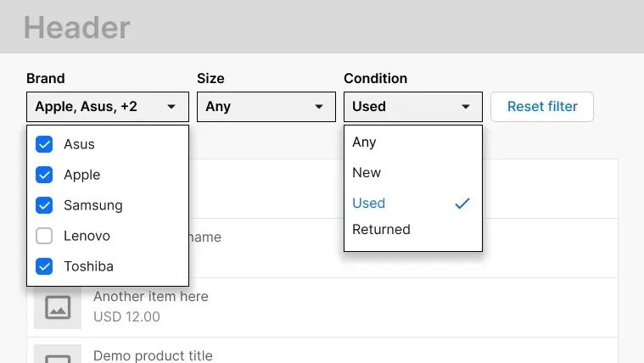Click the checkmark icon next to Used
This screenshot has height=363, width=644.
click(x=462, y=203)
